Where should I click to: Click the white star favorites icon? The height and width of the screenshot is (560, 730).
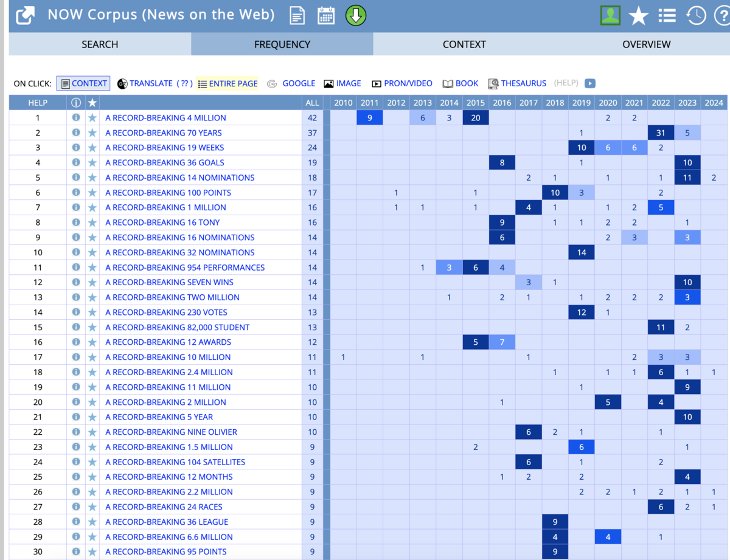pos(638,16)
